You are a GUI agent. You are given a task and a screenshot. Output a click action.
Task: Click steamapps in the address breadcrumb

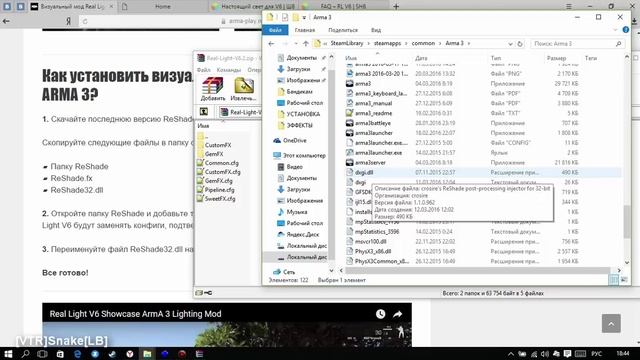coord(387,43)
